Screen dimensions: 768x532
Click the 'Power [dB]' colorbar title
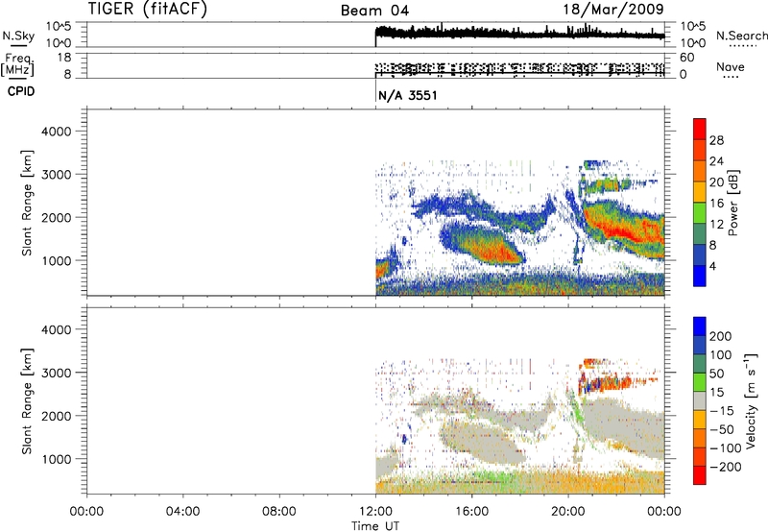coord(733,203)
